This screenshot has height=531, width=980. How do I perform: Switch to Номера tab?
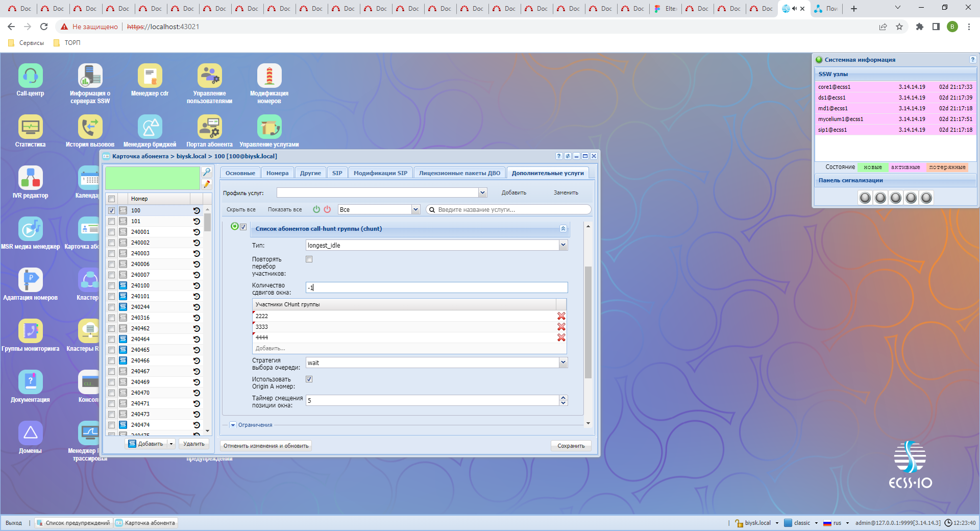click(277, 173)
